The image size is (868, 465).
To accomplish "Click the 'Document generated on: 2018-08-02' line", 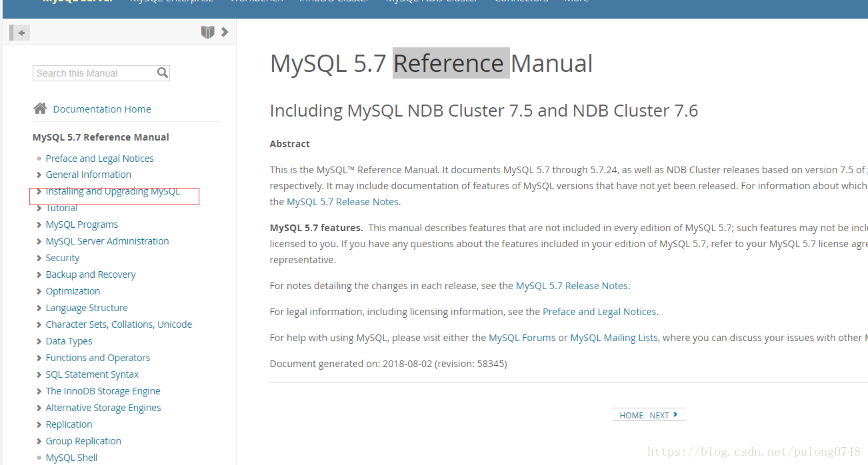I will (x=388, y=364).
